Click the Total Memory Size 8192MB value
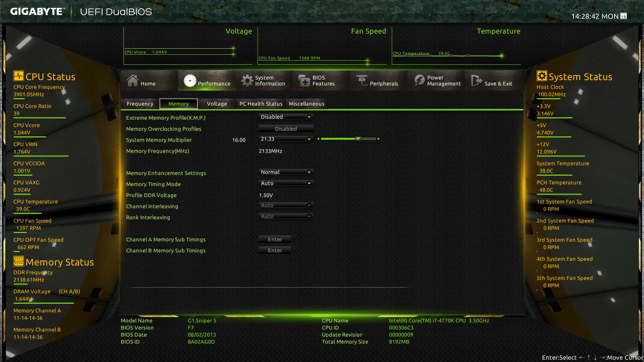 click(x=399, y=342)
